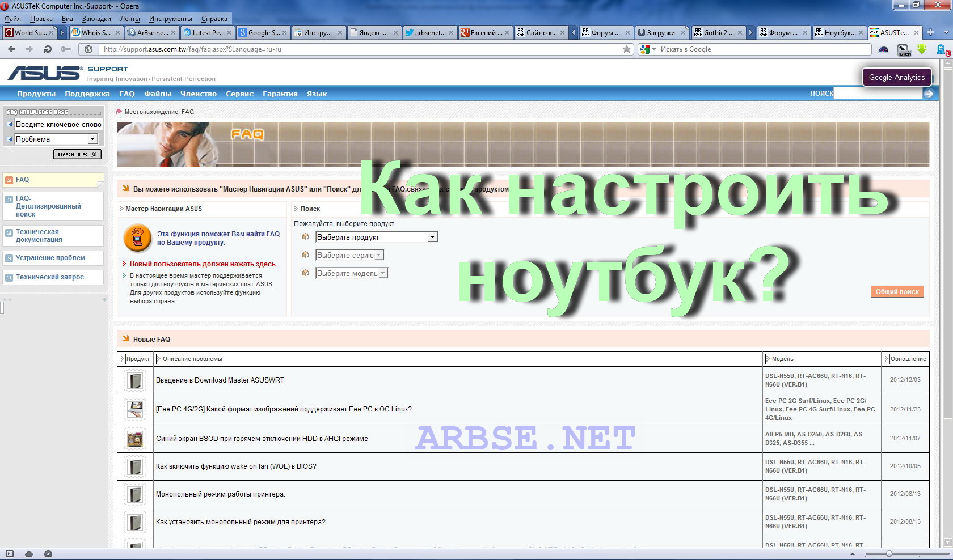The height and width of the screenshot is (560, 953).
Task: Open Введение в Download Master ASUSWRT
Action: pyautogui.click(x=220, y=380)
